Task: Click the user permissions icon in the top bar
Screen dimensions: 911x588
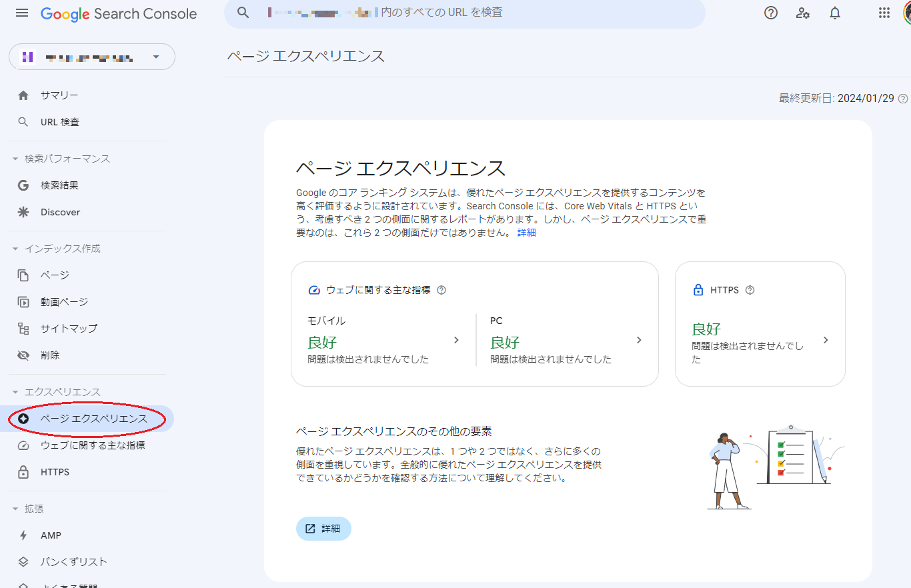Action: (802, 13)
